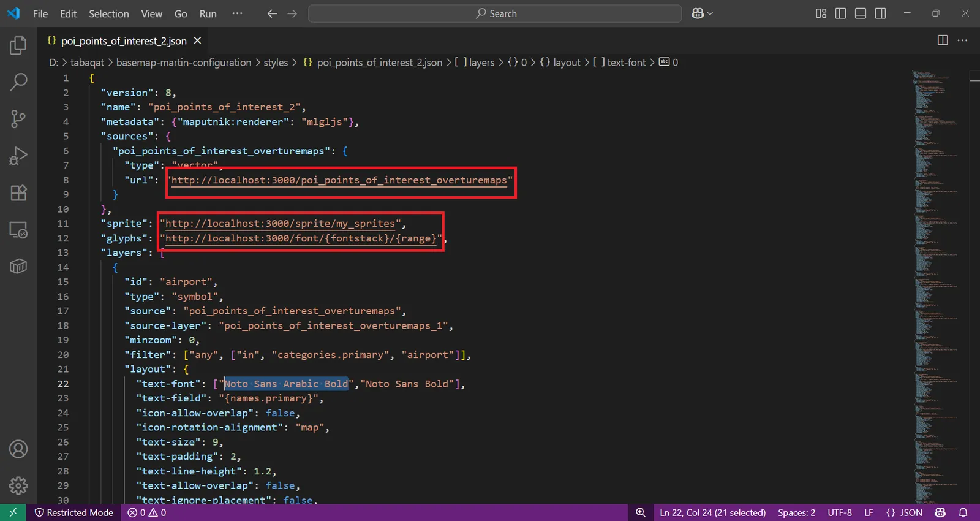Open the Selection menu
Screen dimensions: 980x521
pyautogui.click(x=109, y=13)
